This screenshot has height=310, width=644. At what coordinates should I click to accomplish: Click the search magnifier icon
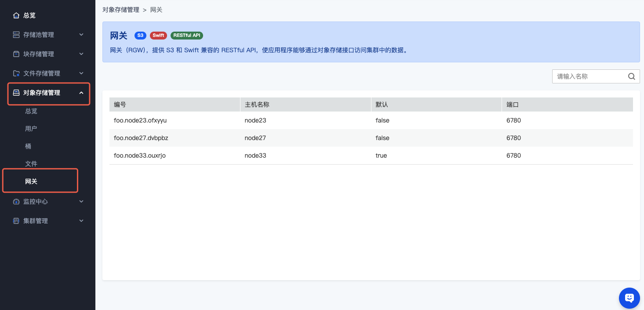pyautogui.click(x=631, y=76)
